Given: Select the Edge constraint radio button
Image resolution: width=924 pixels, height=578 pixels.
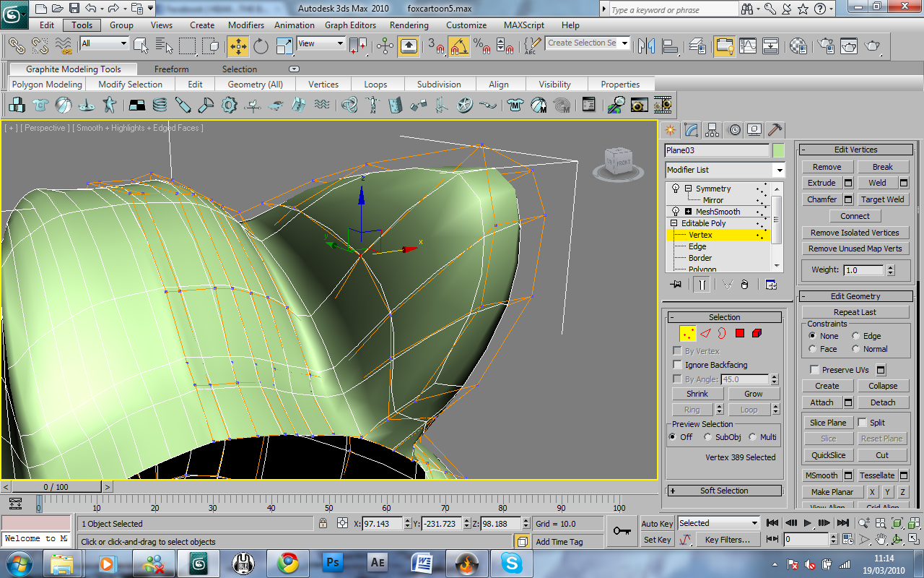Looking at the screenshot, I should tap(856, 336).
